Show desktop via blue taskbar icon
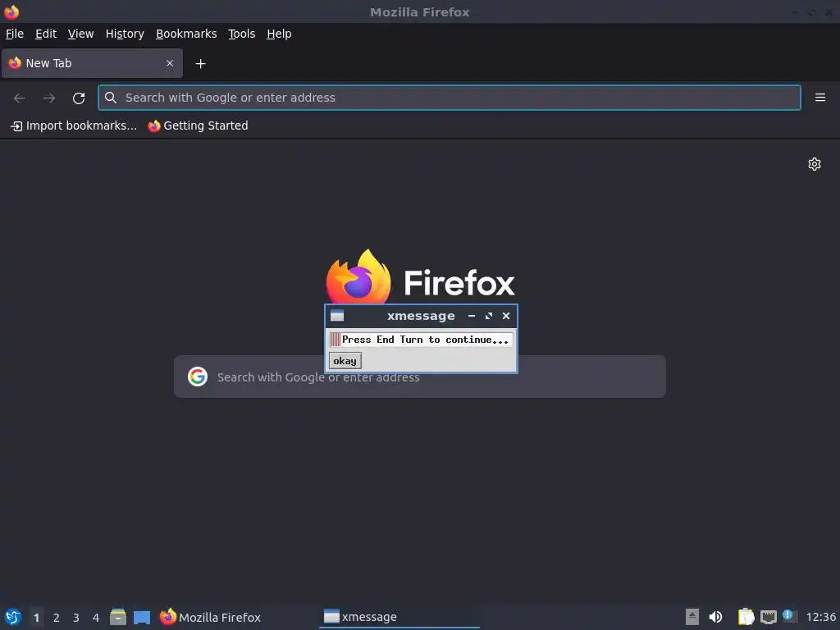Screen dimensions: 840x630 [x=142, y=617]
